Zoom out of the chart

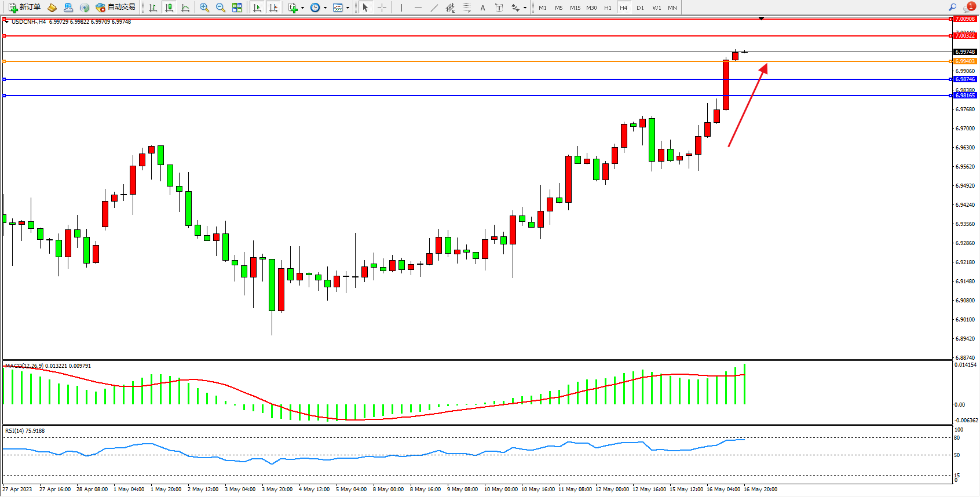(x=220, y=8)
